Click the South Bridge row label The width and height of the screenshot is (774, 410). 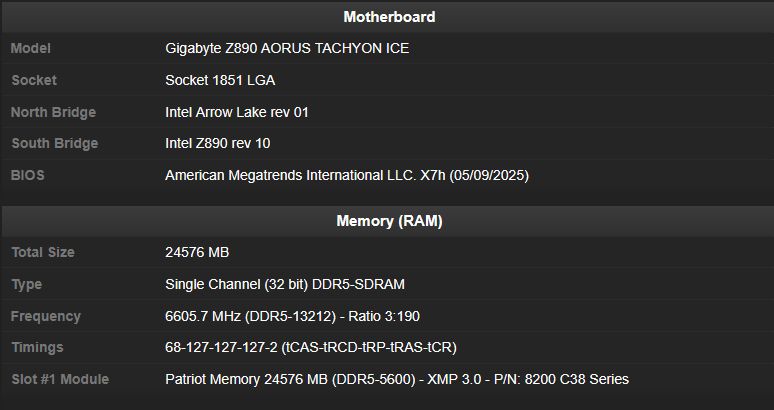tap(55, 143)
